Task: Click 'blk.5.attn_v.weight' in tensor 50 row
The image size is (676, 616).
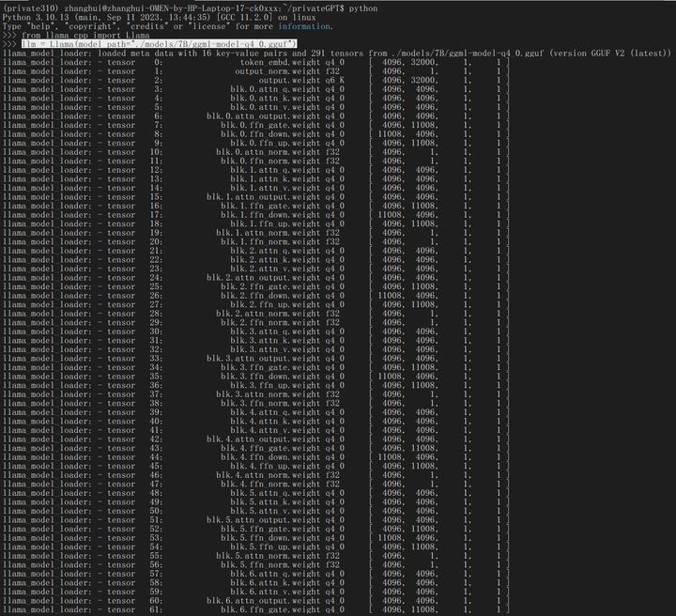Action: [x=275, y=511]
